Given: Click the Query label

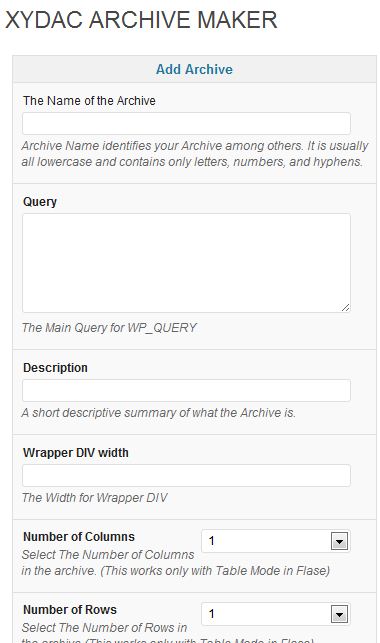Looking at the screenshot, I should coord(40,202).
